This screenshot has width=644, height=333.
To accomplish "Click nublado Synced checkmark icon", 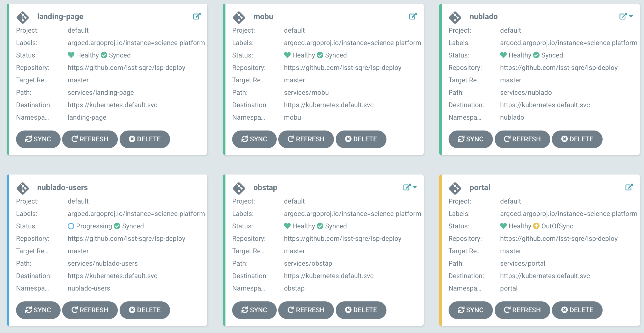I will 536,55.
